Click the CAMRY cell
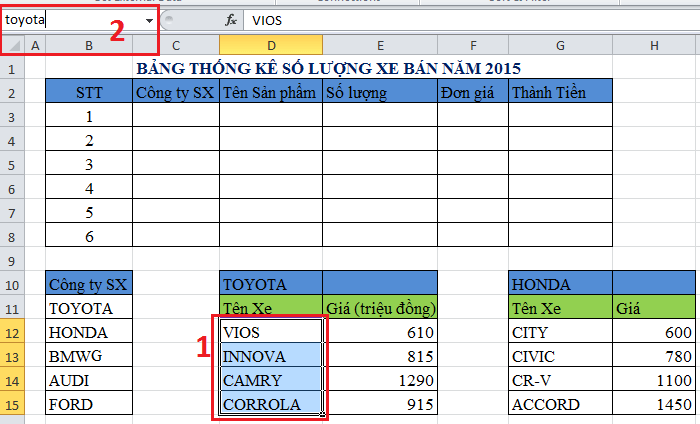The width and height of the screenshot is (700, 424). 271,380
